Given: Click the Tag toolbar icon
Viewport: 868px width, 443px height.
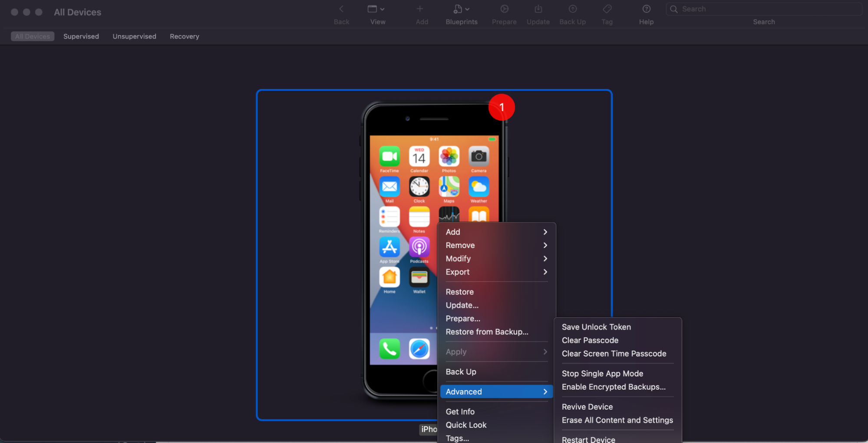Looking at the screenshot, I should [607, 9].
